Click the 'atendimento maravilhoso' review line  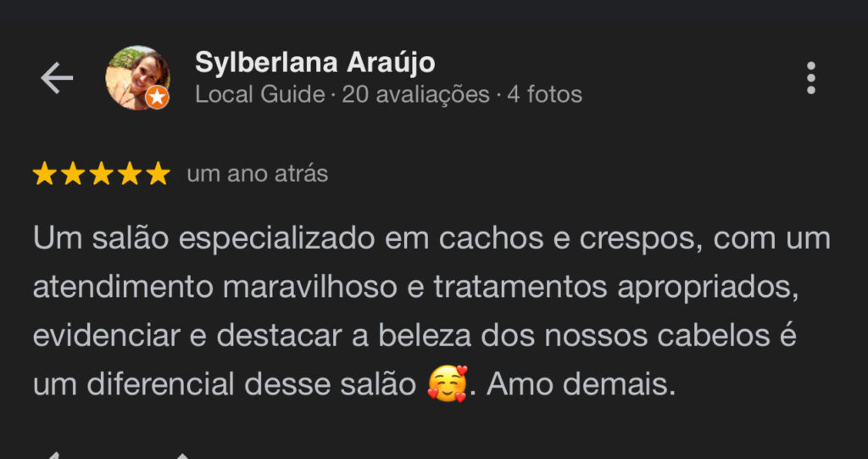[x=416, y=288]
